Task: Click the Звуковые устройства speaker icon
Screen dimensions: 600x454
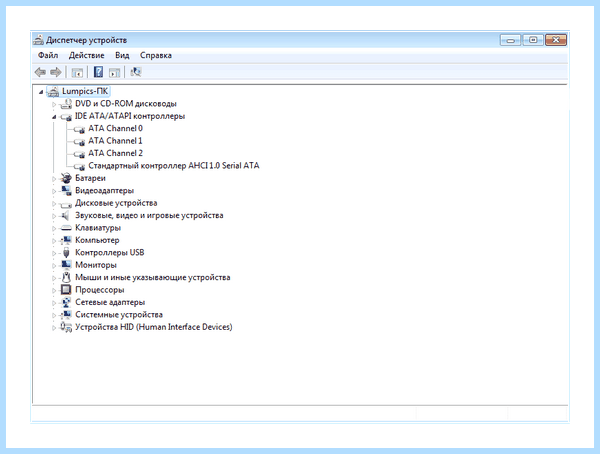Action: point(65,216)
